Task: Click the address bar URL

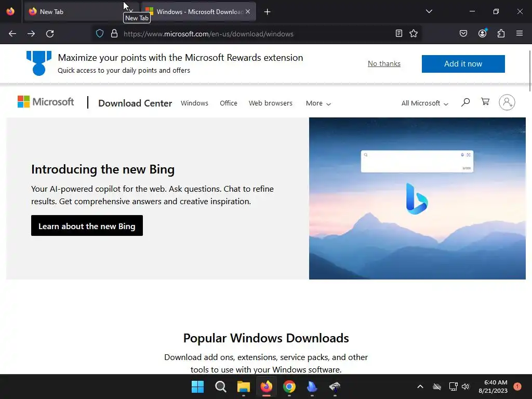Action: point(208,34)
